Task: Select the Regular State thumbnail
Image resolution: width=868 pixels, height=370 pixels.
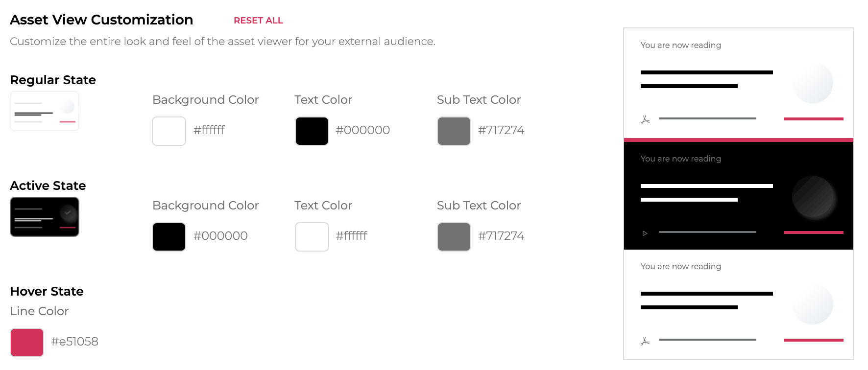Action: point(45,111)
